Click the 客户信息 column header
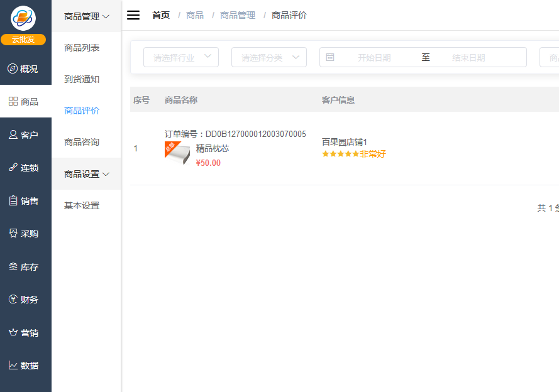 click(338, 100)
